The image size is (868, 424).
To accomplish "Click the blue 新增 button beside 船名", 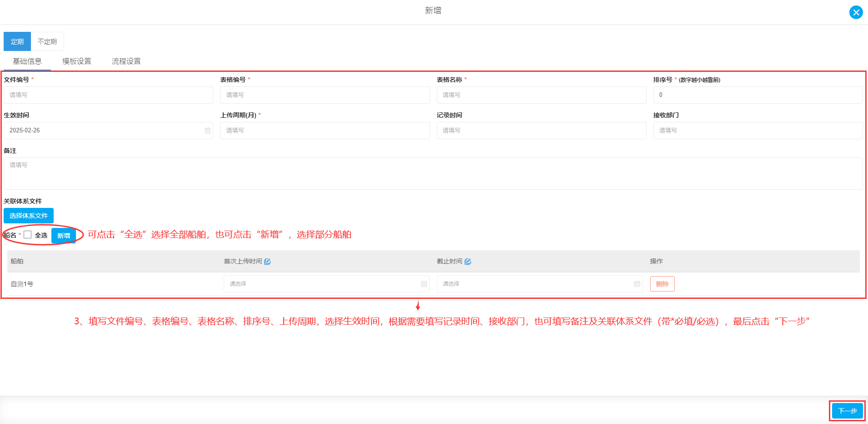I will [64, 236].
